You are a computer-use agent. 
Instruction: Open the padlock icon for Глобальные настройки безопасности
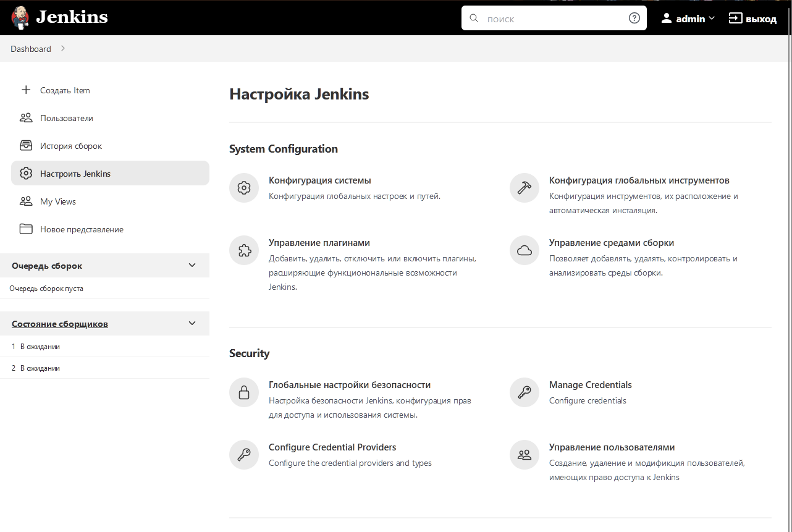(243, 392)
